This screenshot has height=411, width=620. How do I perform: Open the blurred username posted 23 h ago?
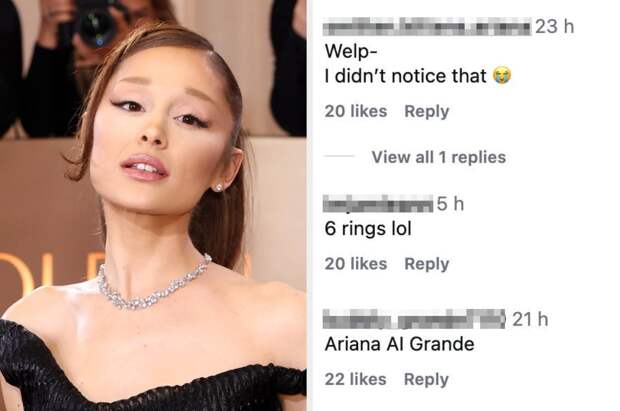coord(427,27)
